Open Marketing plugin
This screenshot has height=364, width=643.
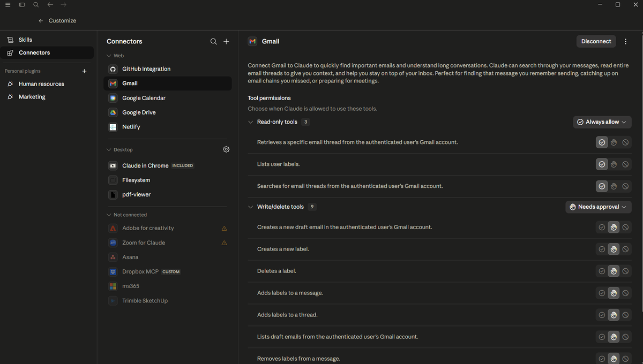tap(47, 97)
